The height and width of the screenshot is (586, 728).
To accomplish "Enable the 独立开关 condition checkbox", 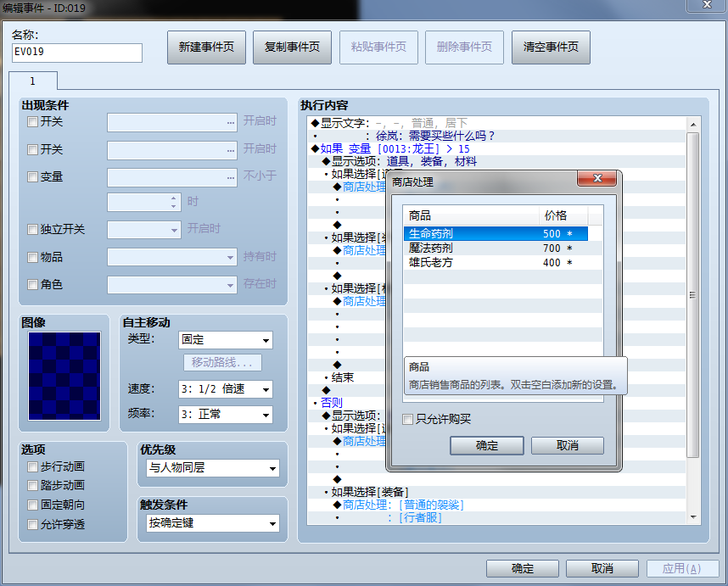I will coord(32,229).
